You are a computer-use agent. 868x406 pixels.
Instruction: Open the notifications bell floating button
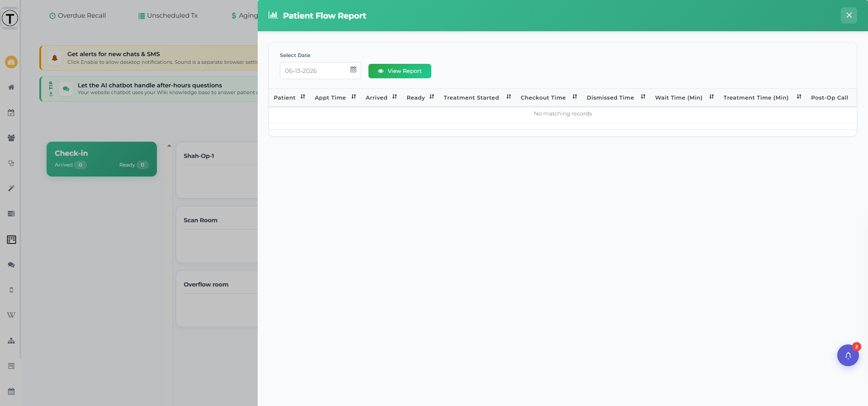pos(848,355)
